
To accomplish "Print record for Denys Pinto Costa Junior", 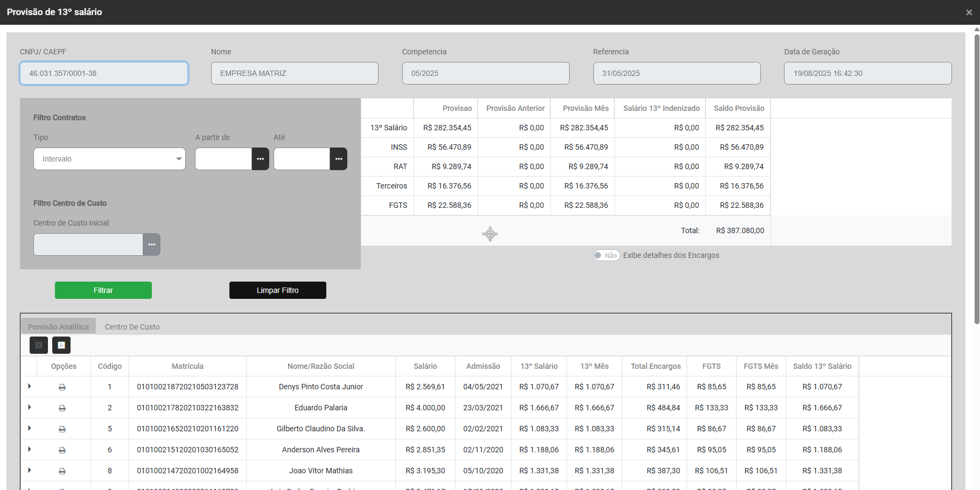I will pyautogui.click(x=62, y=387).
